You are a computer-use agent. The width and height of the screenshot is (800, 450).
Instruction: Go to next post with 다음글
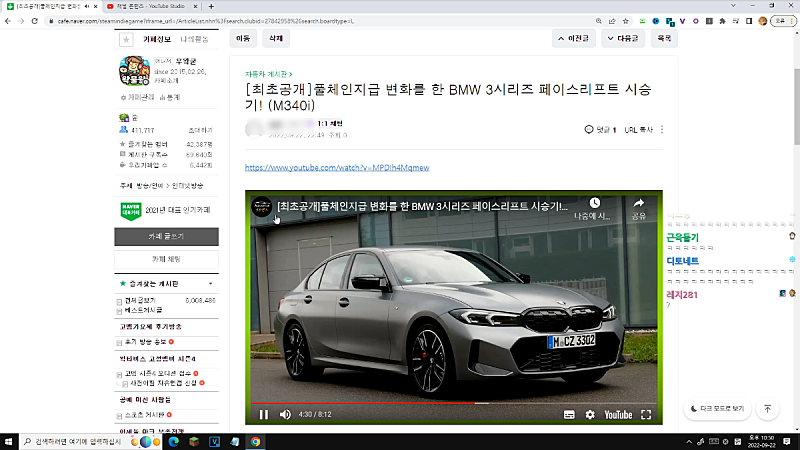pyautogui.click(x=623, y=38)
